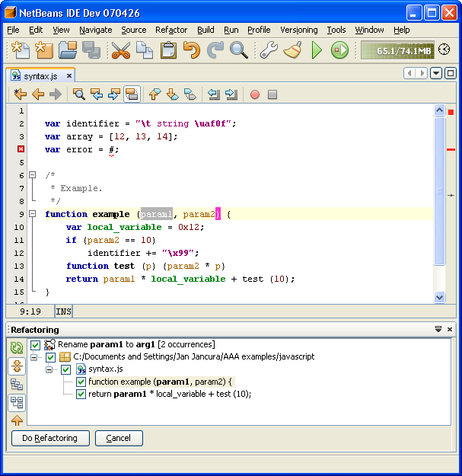The image size is (462, 476).
Task: Collapse the comment fold at line 6
Action: (32, 175)
